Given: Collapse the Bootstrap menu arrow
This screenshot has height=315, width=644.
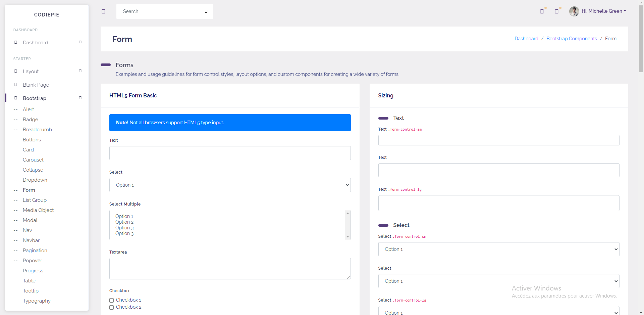Looking at the screenshot, I should click(x=80, y=98).
